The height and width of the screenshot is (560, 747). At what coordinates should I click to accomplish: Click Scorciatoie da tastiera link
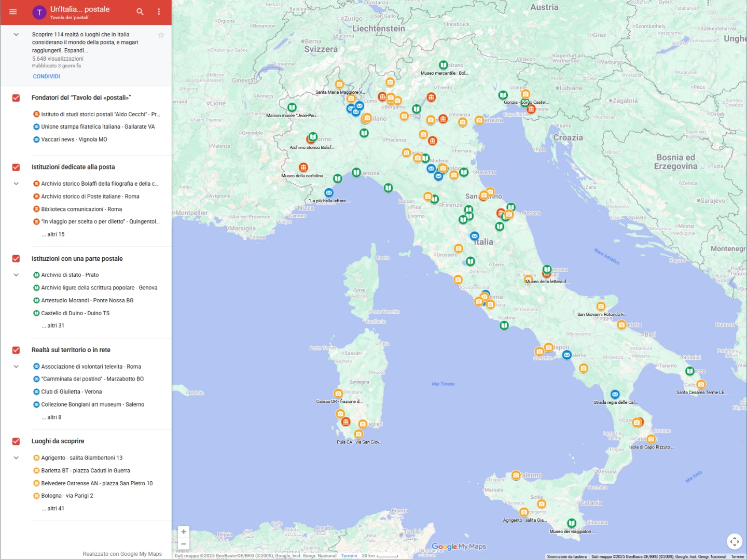pos(566,557)
